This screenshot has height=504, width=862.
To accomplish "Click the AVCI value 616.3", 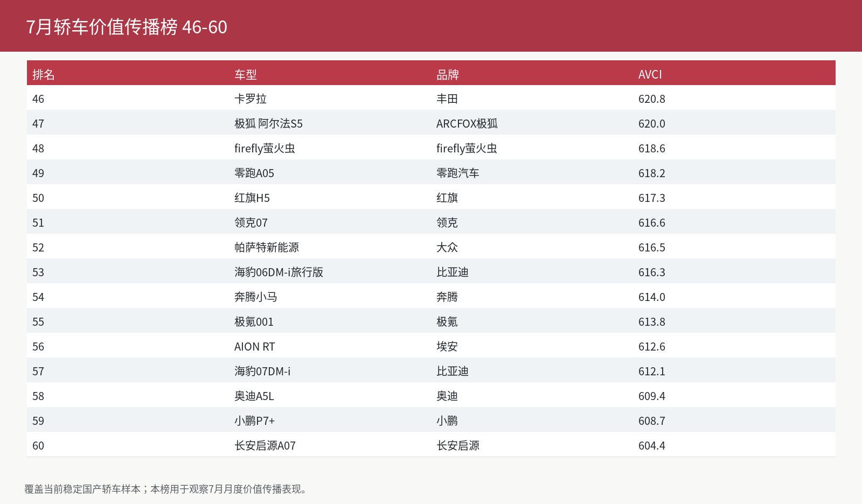I will [x=652, y=272].
